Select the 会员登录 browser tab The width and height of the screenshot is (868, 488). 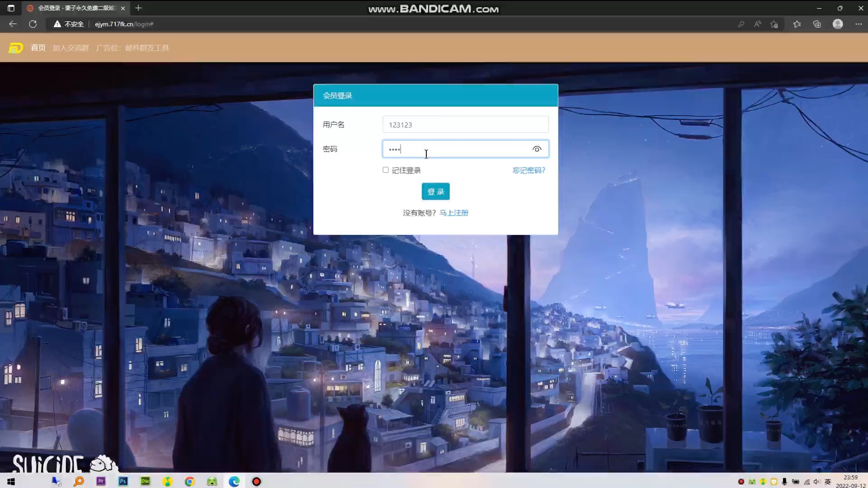tap(76, 8)
